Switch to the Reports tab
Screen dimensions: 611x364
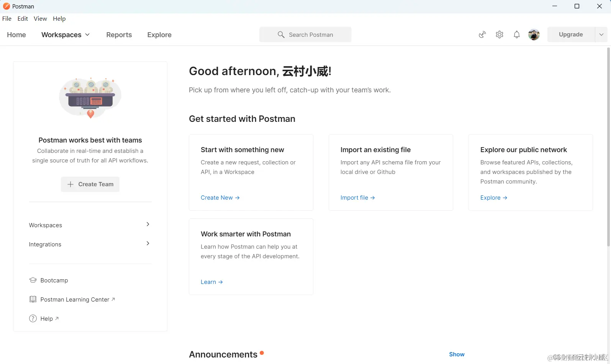pyautogui.click(x=119, y=34)
